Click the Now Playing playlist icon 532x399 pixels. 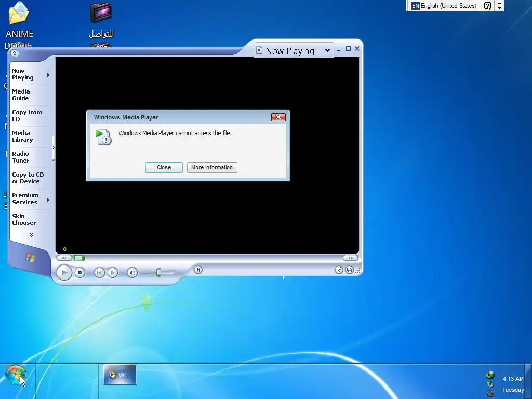click(x=259, y=50)
